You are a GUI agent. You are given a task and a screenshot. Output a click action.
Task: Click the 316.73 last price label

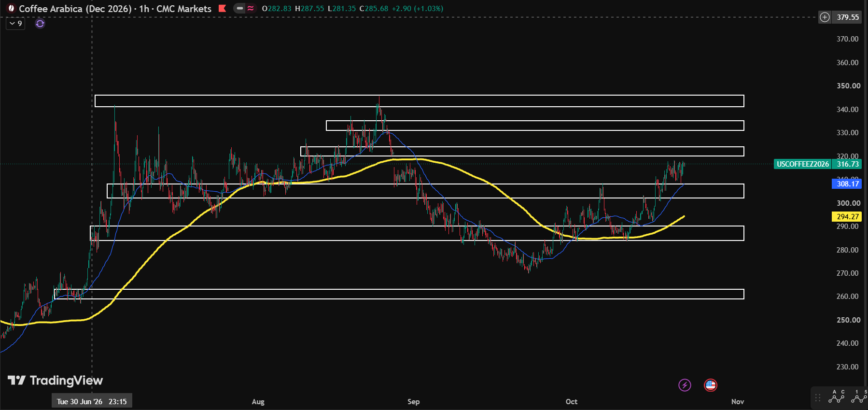click(x=848, y=164)
